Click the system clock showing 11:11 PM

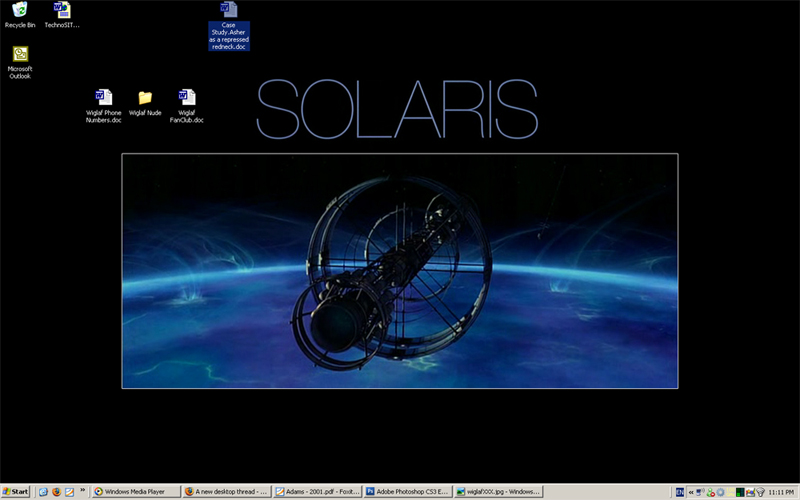[x=781, y=492]
